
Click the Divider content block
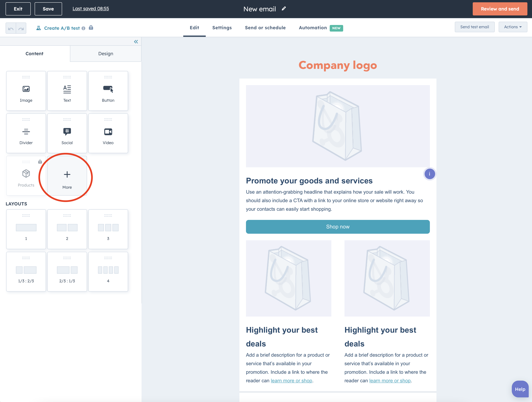click(26, 133)
